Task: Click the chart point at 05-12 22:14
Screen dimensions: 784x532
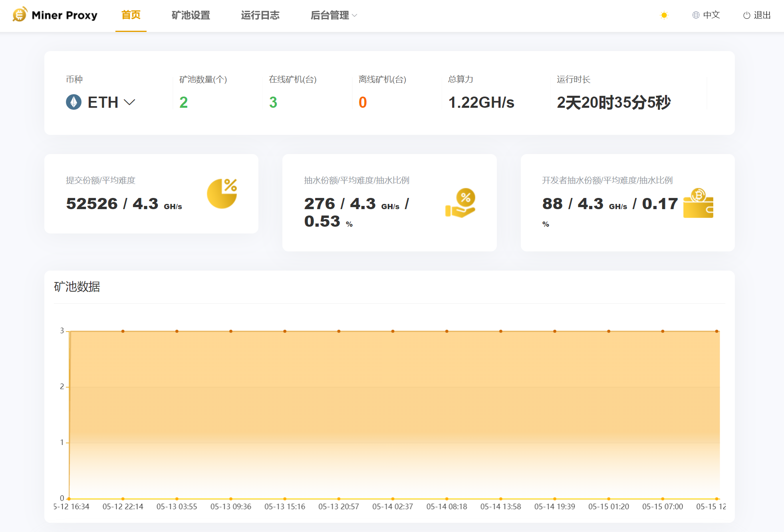Action: coord(123,331)
